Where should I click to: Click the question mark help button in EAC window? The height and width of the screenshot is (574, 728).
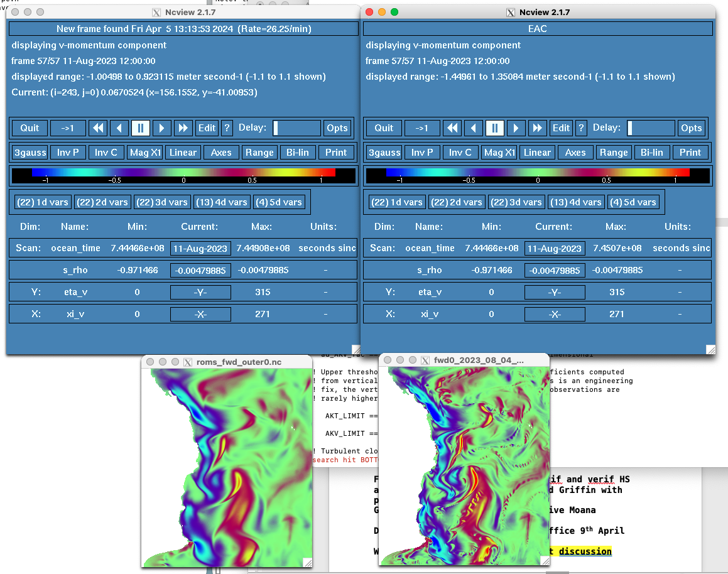[x=581, y=128]
